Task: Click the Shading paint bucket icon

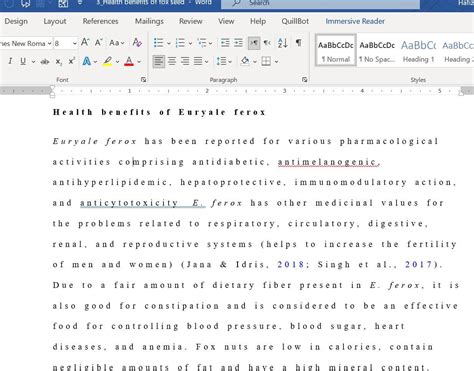Action: coord(245,61)
